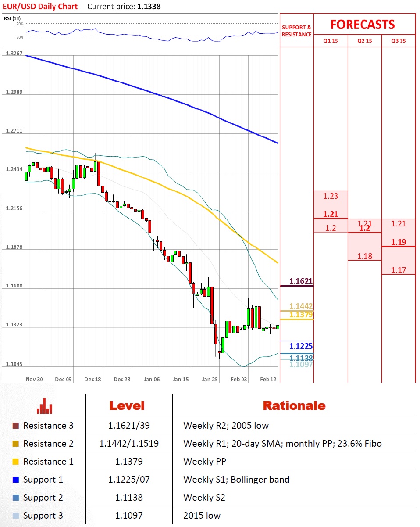Click the Support 1 blue color swatch
420x527 pixels.
click(16, 480)
